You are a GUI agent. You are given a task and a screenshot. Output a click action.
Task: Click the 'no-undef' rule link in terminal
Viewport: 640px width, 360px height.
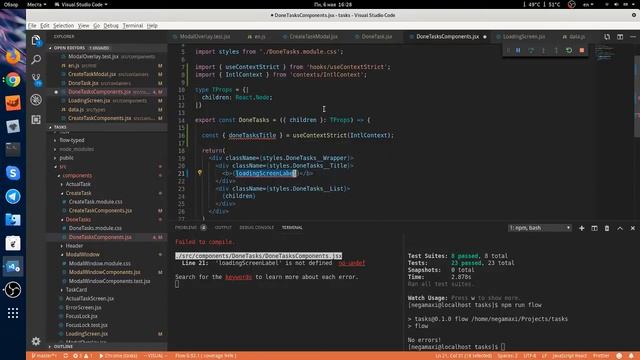351,263
